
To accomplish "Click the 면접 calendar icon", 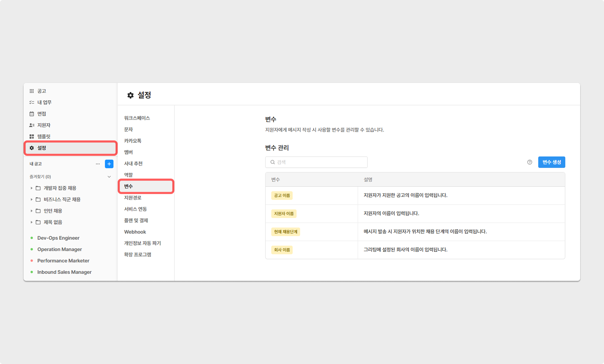I will click(x=32, y=114).
